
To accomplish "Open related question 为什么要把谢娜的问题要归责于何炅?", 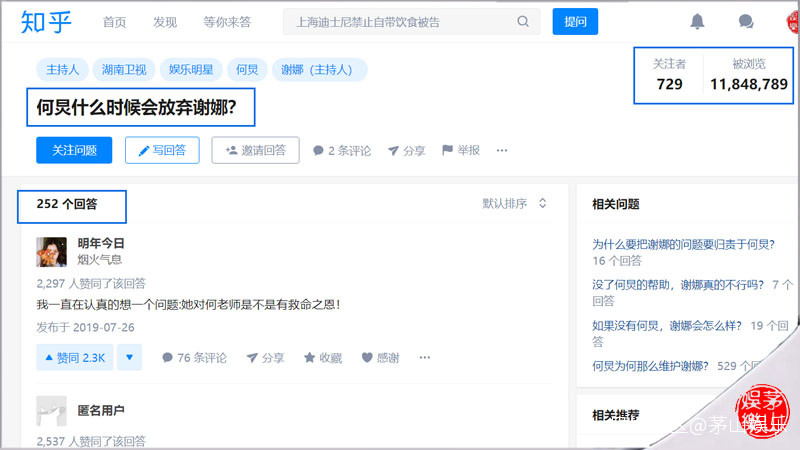I will (684, 244).
